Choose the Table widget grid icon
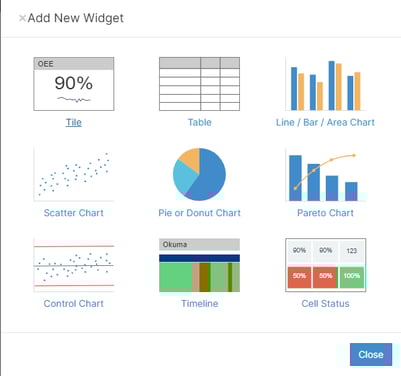This screenshot has width=401, height=376. [x=199, y=84]
